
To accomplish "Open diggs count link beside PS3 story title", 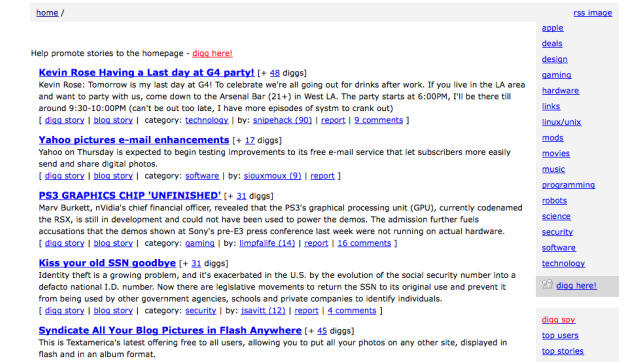I will click(241, 196).
